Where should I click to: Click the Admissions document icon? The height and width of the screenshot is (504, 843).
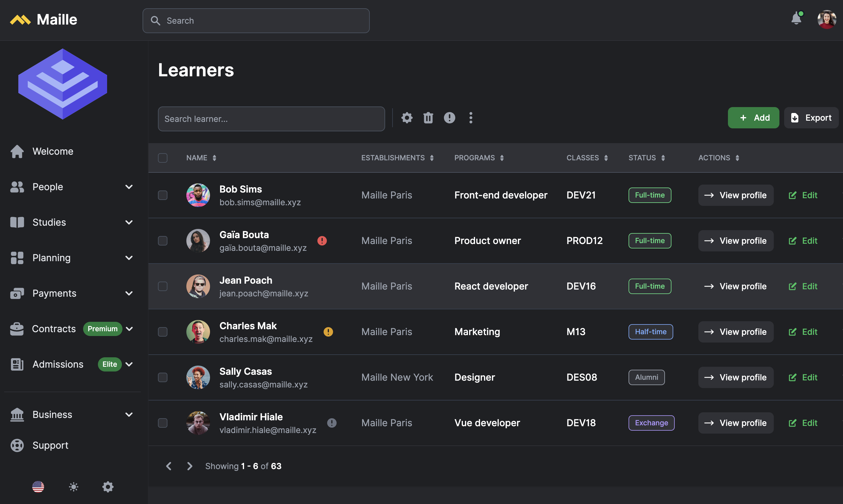pos(17,364)
